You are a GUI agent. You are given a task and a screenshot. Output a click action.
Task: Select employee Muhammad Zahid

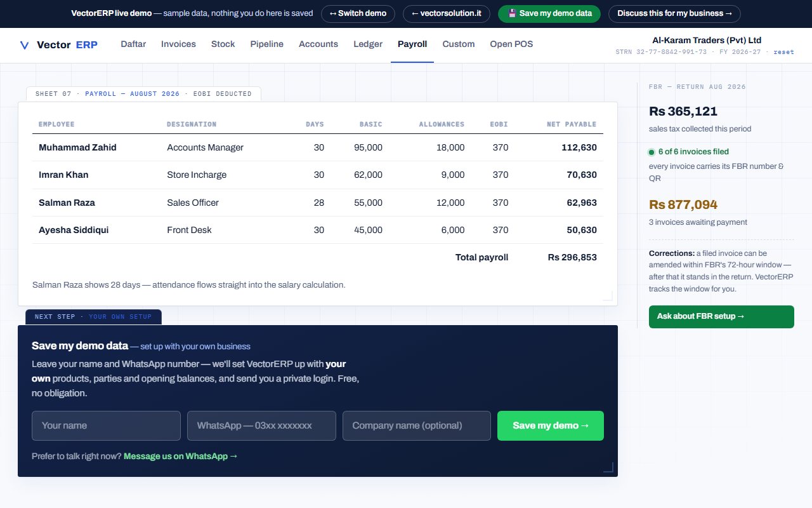[x=77, y=147]
